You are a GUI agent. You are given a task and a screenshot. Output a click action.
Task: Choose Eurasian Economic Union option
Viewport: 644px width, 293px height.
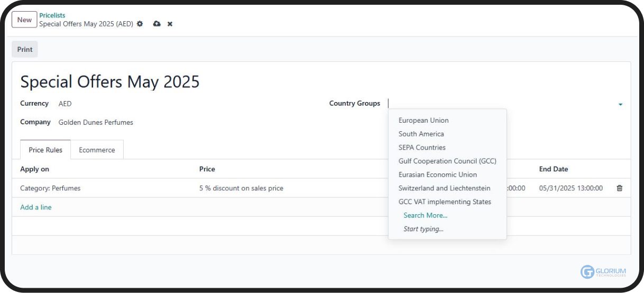click(x=437, y=175)
